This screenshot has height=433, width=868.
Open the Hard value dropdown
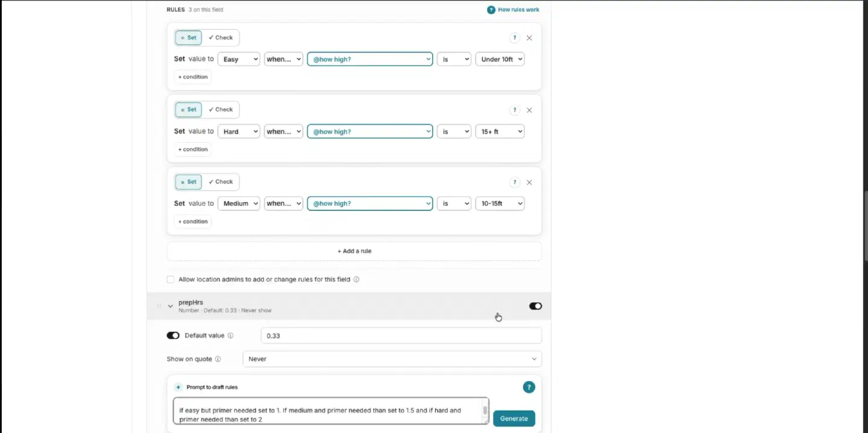tap(239, 131)
